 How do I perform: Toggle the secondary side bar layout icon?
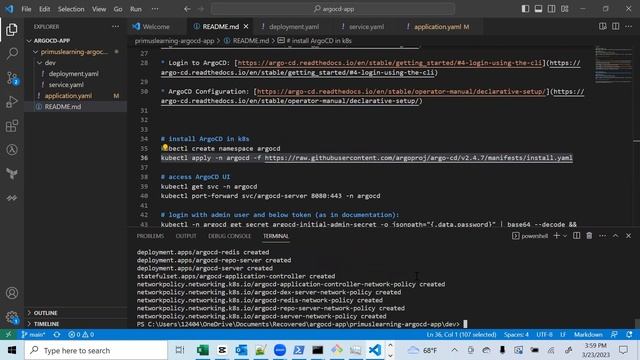[x=551, y=9]
